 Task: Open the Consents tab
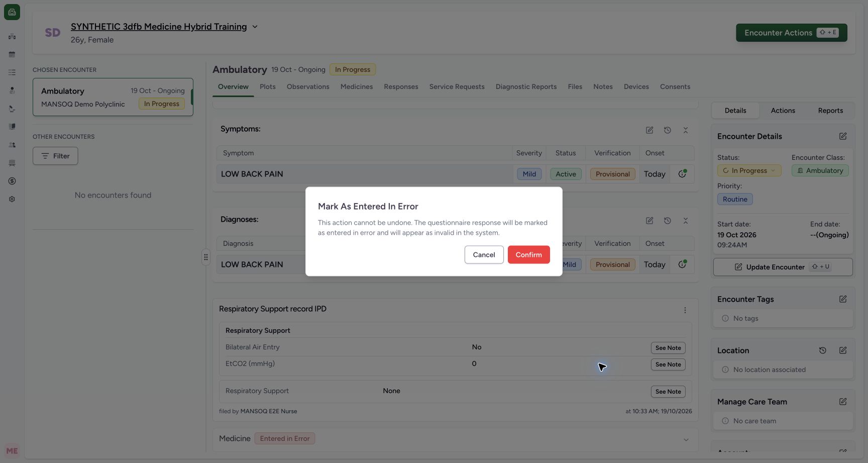(675, 86)
